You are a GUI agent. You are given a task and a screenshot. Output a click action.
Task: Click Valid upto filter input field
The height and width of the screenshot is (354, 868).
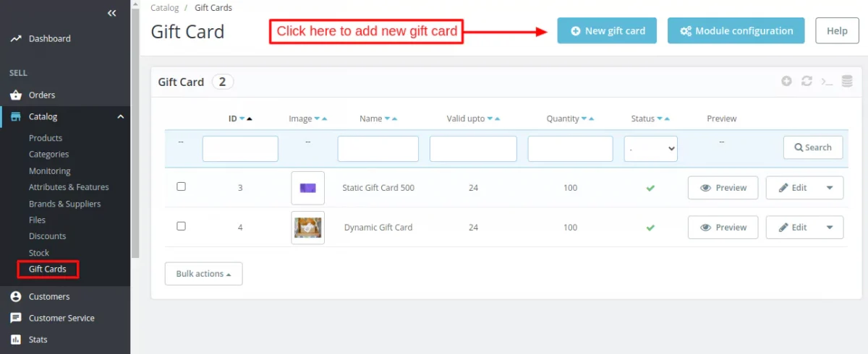click(473, 149)
